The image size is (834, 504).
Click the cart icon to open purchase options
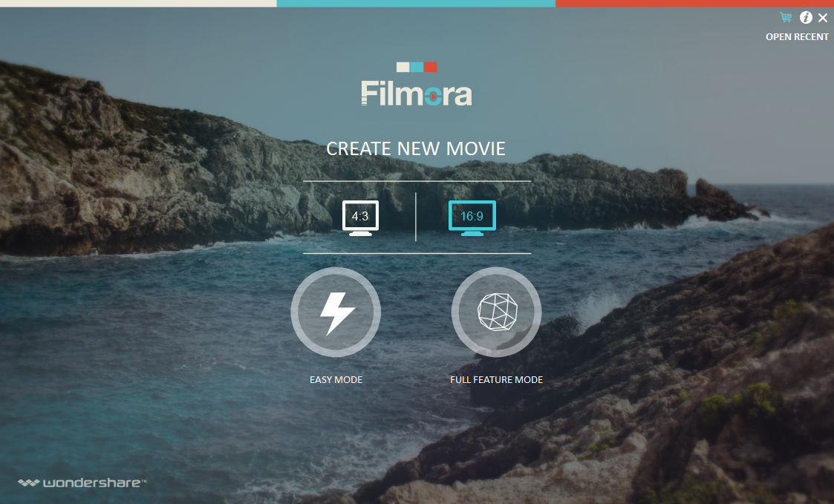click(783, 18)
